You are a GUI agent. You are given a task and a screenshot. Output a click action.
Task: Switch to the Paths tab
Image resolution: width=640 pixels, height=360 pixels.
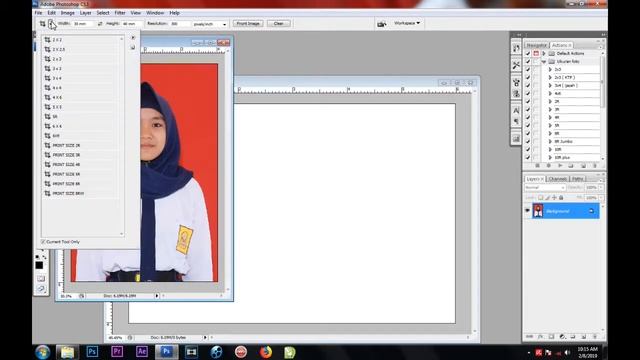click(x=578, y=179)
